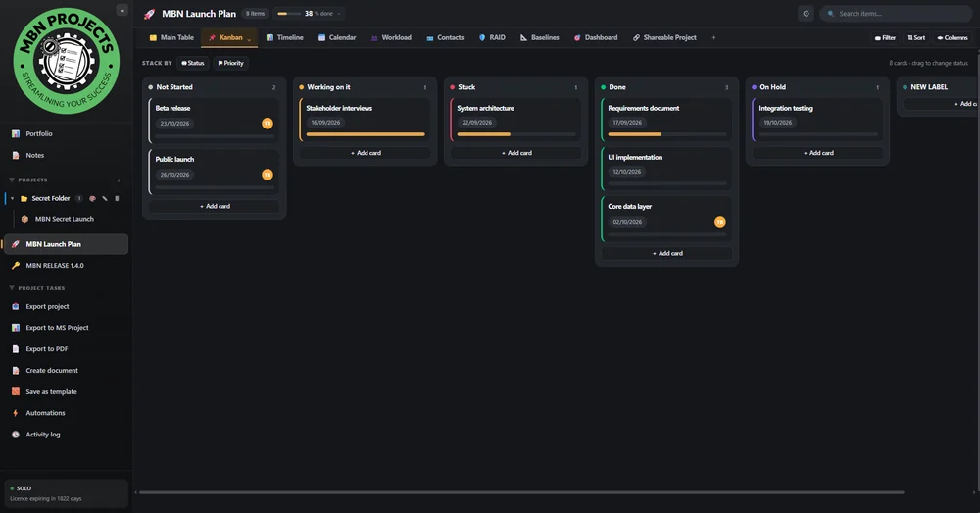Click the System architecture progress bar
Viewport: 980px width, 513px height.
pyautogui.click(x=516, y=134)
